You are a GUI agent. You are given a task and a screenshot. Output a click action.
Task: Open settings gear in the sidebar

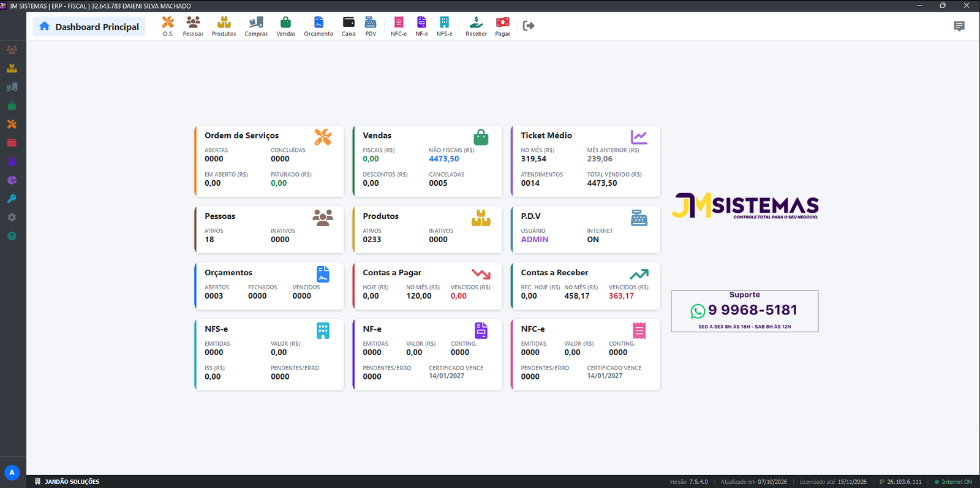pyautogui.click(x=12, y=218)
